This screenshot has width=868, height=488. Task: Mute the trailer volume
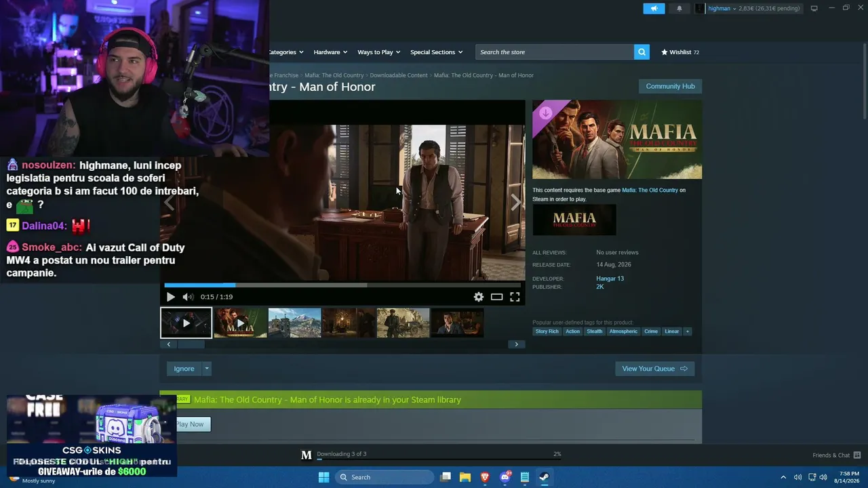[x=188, y=297]
